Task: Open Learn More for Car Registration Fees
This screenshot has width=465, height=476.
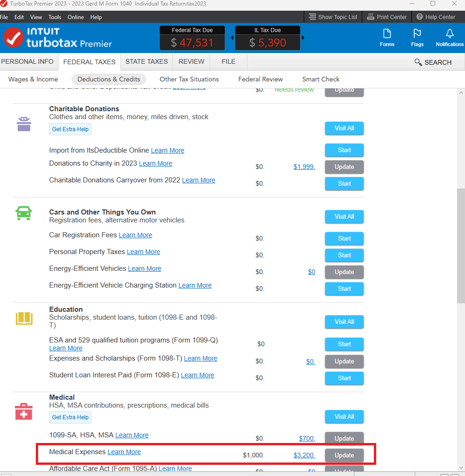Action: (x=135, y=235)
